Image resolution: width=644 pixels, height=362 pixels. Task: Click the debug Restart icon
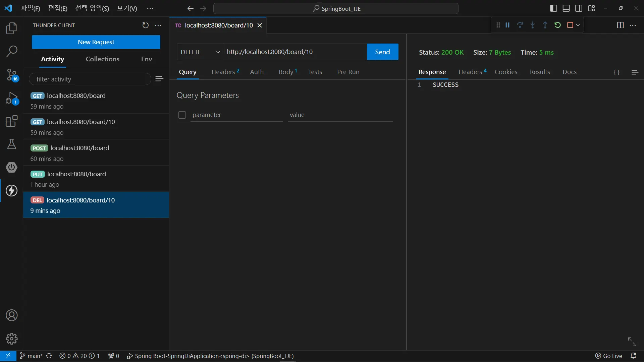click(557, 25)
